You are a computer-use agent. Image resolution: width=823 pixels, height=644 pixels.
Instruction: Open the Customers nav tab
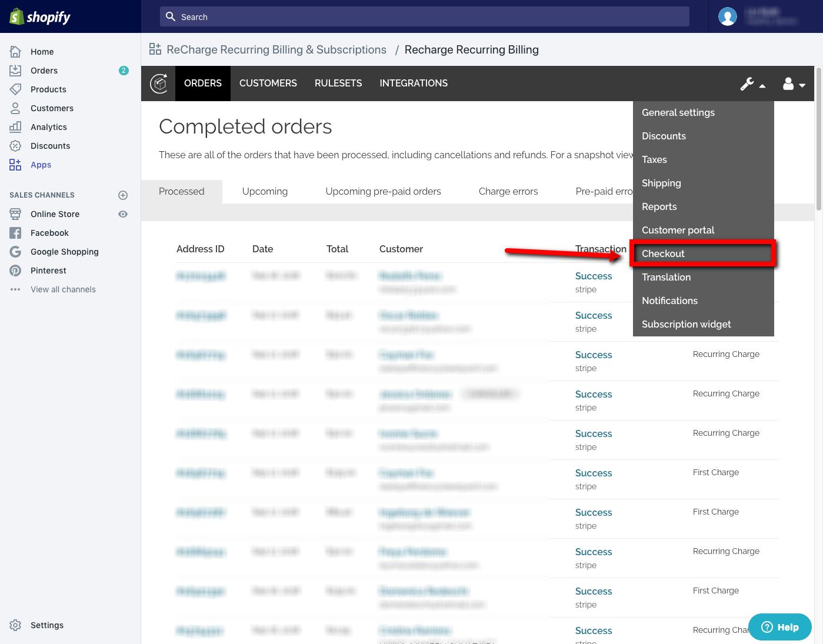(268, 84)
